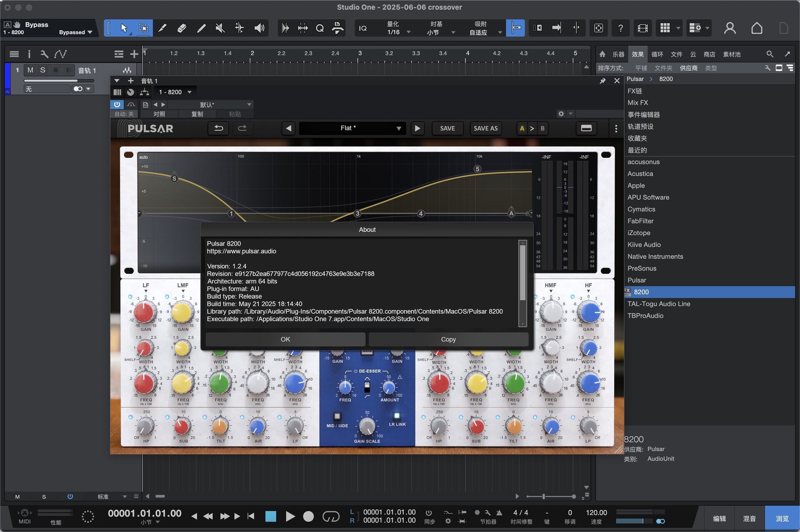Enable the left LF band LED
This screenshot has height=532, width=800.
click(130, 297)
